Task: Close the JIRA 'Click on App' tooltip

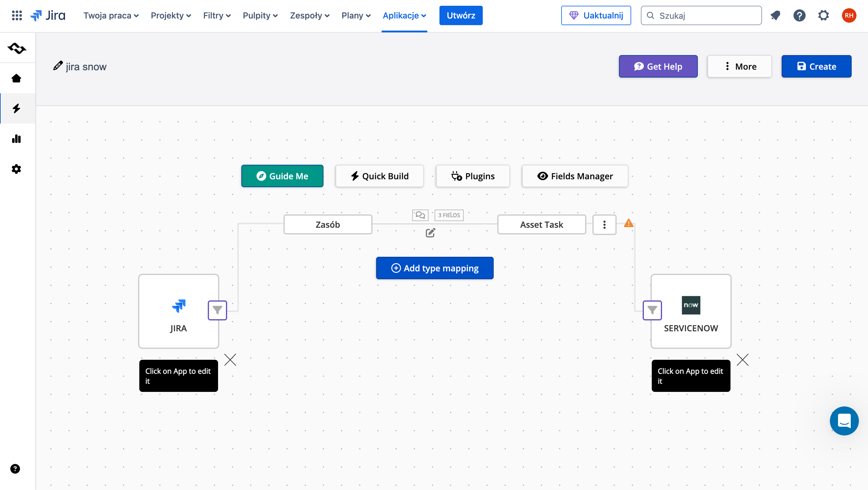Action: [x=230, y=360]
